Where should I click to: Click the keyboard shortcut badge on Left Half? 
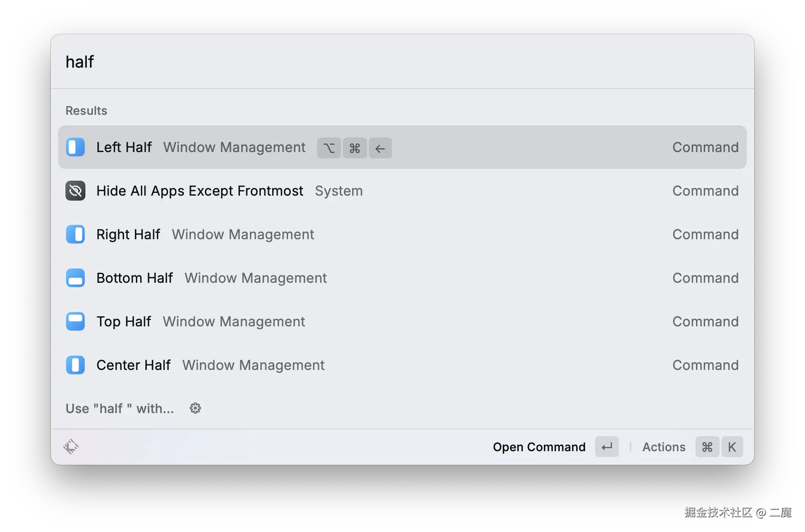click(x=355, y=148)
